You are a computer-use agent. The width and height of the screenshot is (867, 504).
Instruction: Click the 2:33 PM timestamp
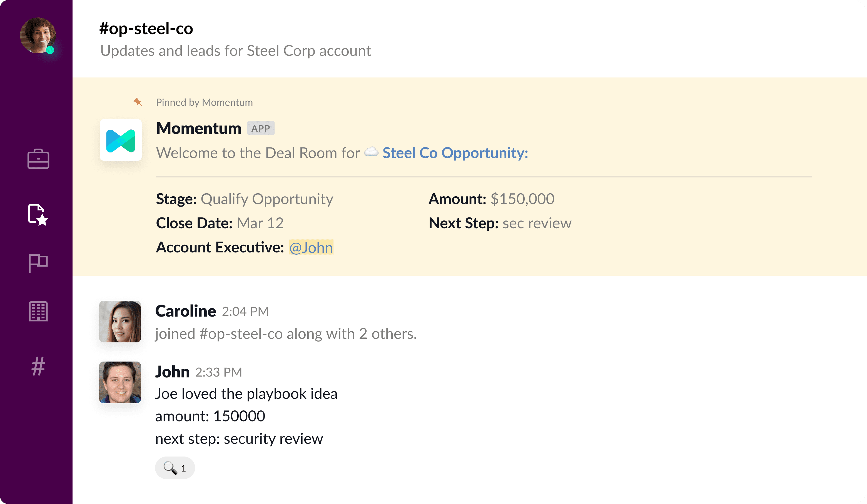click(x=219, y=372)
